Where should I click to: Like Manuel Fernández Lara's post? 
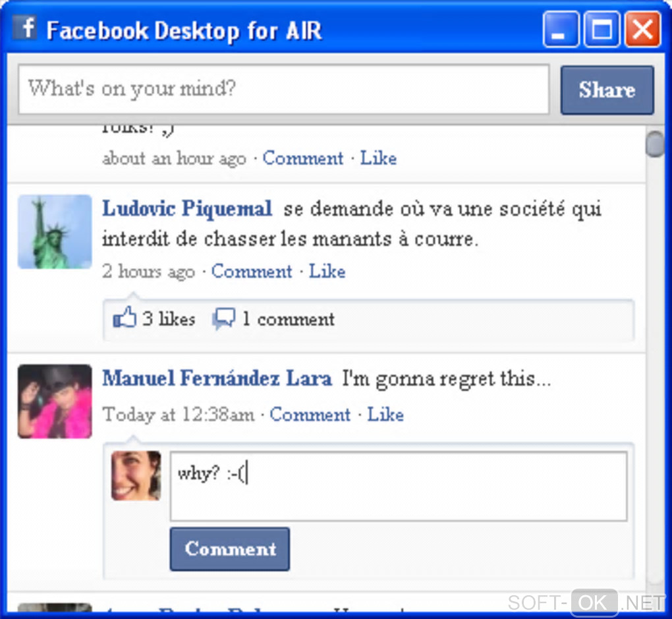[385, 415]
